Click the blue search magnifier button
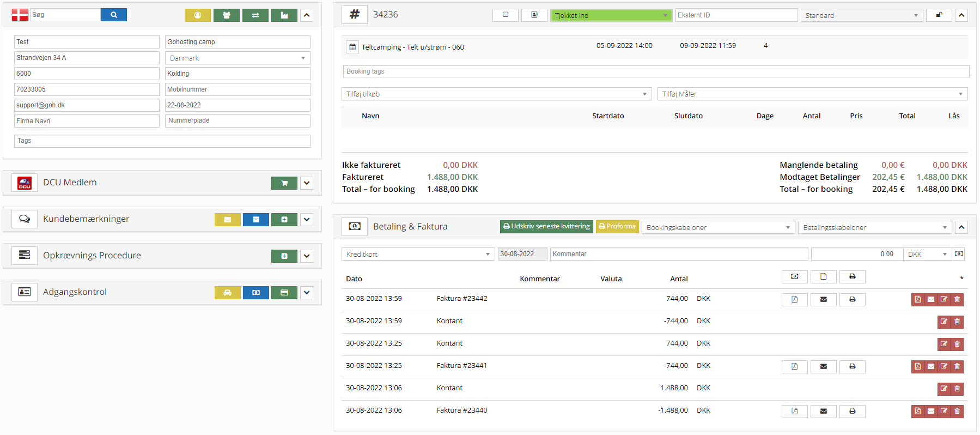 [113, 15]
